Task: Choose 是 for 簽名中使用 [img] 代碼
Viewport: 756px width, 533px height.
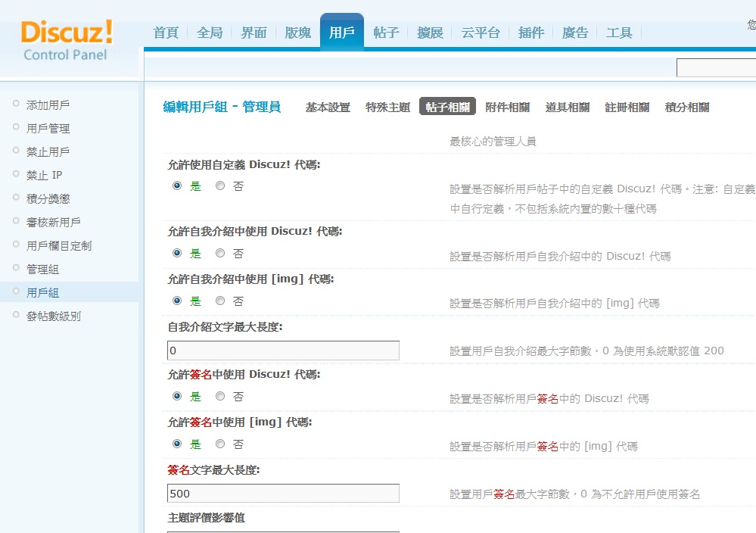Action: point(177,444)
